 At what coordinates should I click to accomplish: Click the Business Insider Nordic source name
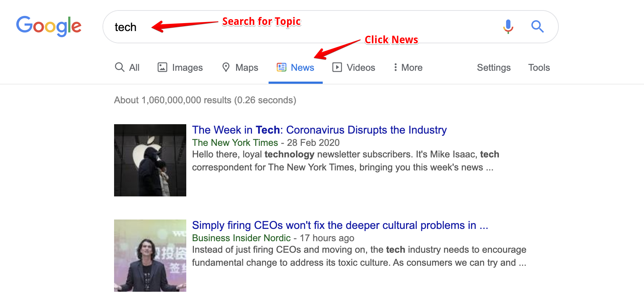pos(241,238)
